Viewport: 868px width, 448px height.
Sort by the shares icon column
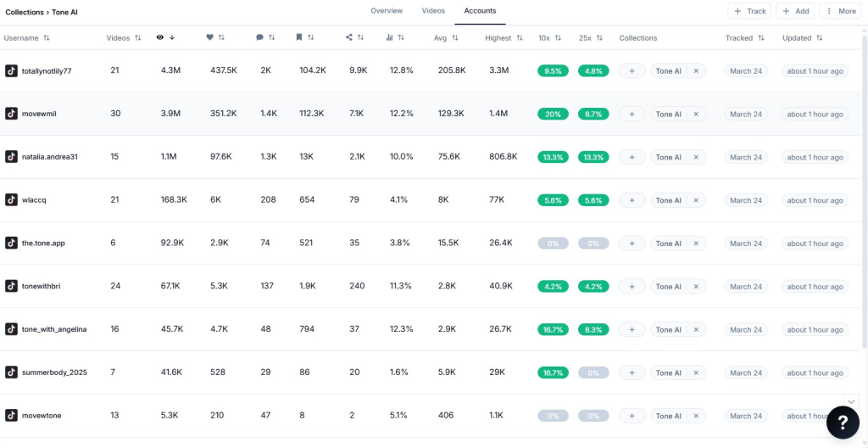coord(355,37)
